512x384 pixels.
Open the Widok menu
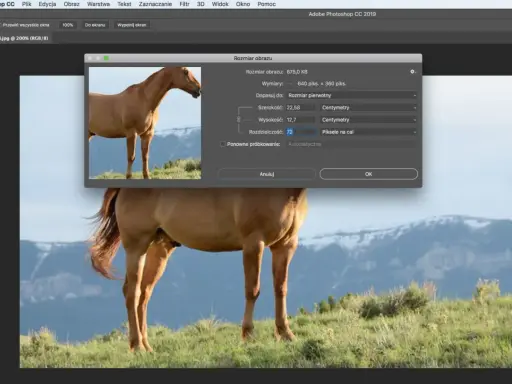click(x=220, y=4)
